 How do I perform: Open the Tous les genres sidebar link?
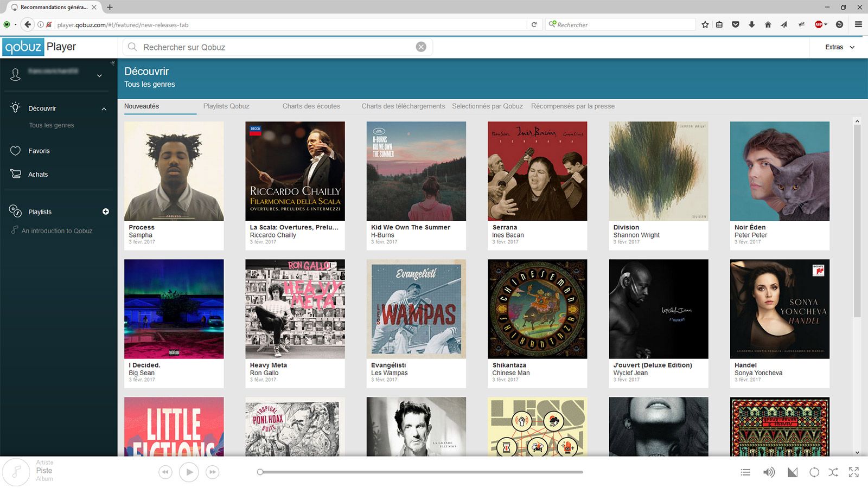pyautogui.click(x=52, y=125)
